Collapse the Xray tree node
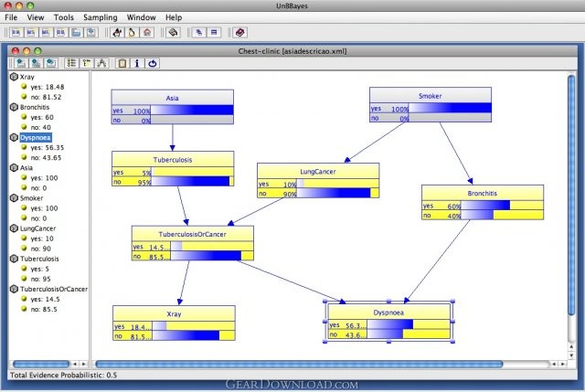The height and width of the screenshot is (392, 585). point(14,77)
